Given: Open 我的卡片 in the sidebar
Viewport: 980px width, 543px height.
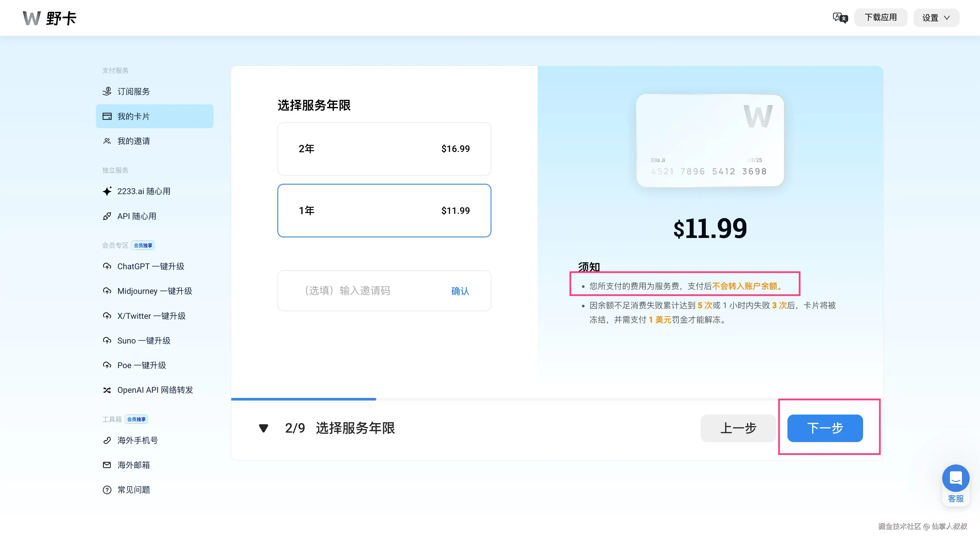Looking at the screenshot, I should [154, 116].
